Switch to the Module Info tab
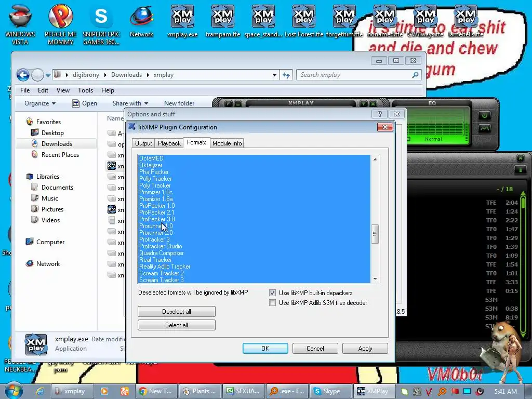This screenshot has height=399, width=532. [227, 143]
